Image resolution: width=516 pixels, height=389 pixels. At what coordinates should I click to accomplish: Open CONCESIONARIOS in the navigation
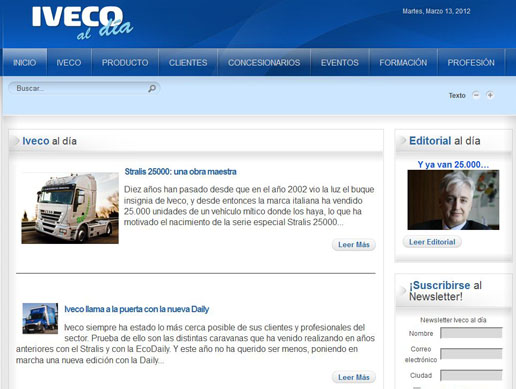tap(264, 62)
